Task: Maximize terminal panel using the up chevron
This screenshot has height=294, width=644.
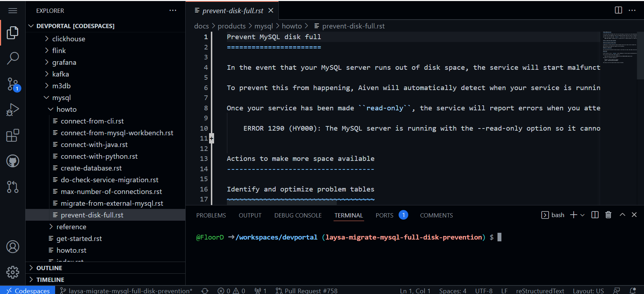Action: tap(622, 215)
